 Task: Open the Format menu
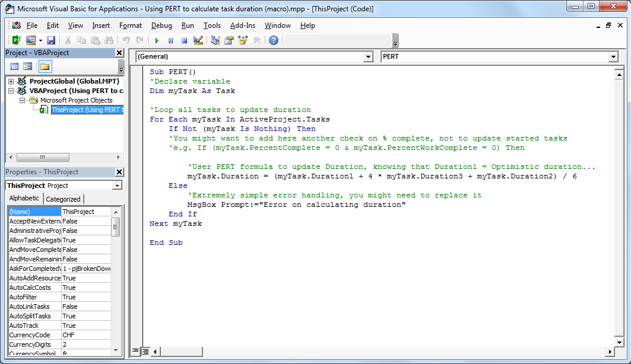[x=131, y=25]
